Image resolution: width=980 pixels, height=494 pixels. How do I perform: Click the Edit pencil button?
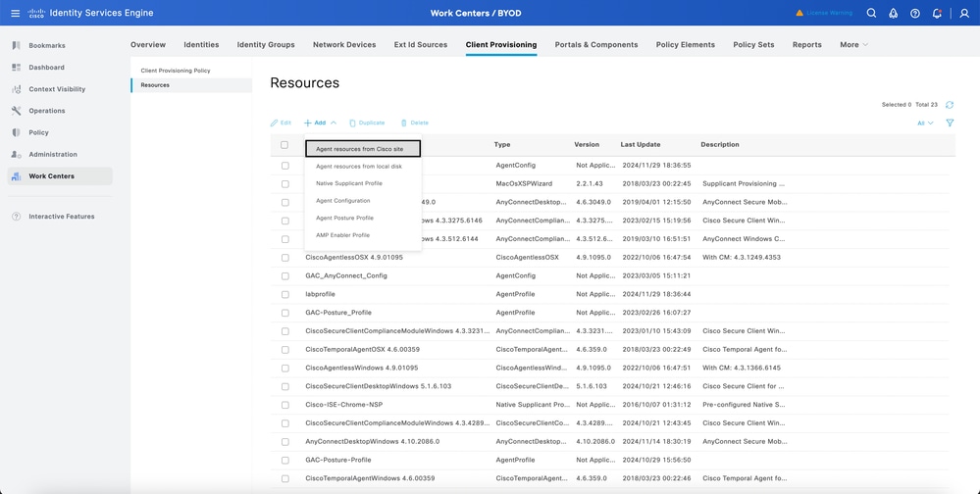(x=281, y=123)
